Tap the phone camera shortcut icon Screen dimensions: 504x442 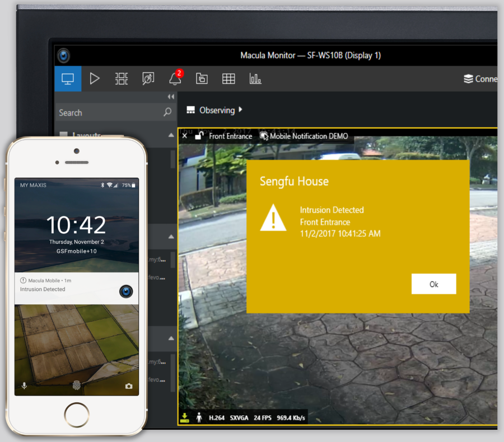[129, 386]
